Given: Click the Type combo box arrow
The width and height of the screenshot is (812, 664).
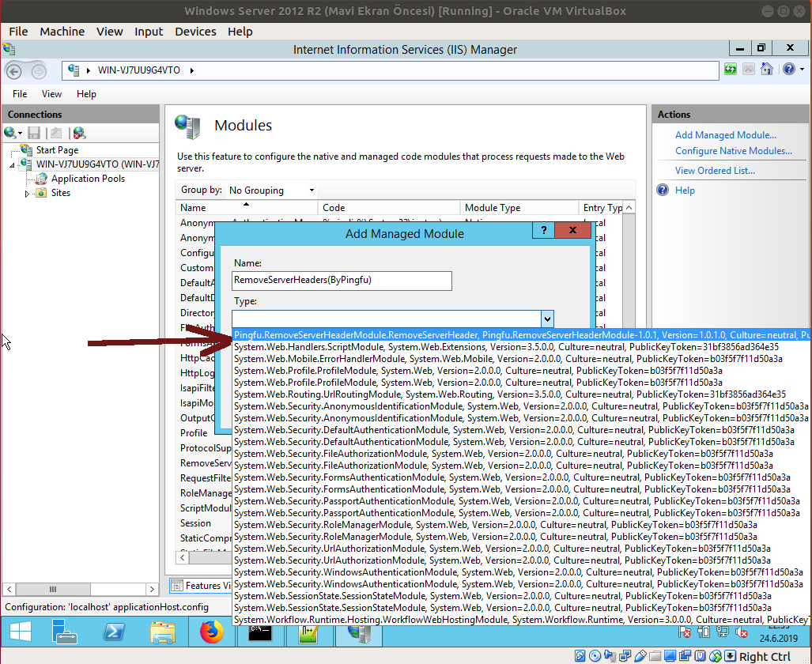Looking at the screenshot, I should pos(547,319).
